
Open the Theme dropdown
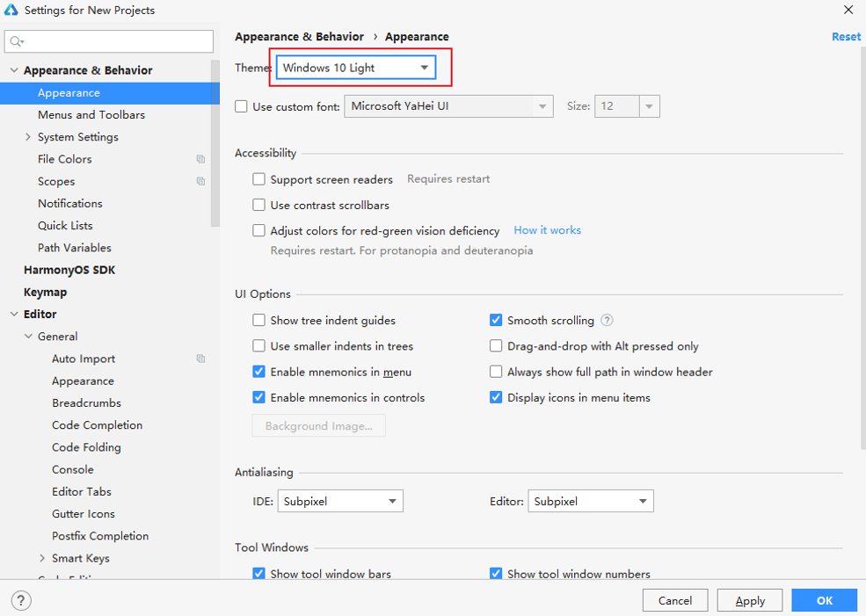coord(356,68)
